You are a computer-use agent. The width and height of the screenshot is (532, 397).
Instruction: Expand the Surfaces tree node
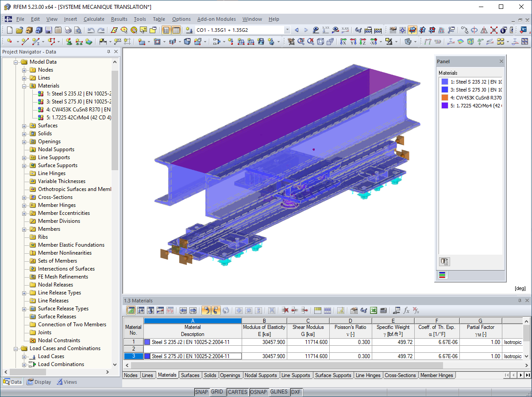pos(24,126)
